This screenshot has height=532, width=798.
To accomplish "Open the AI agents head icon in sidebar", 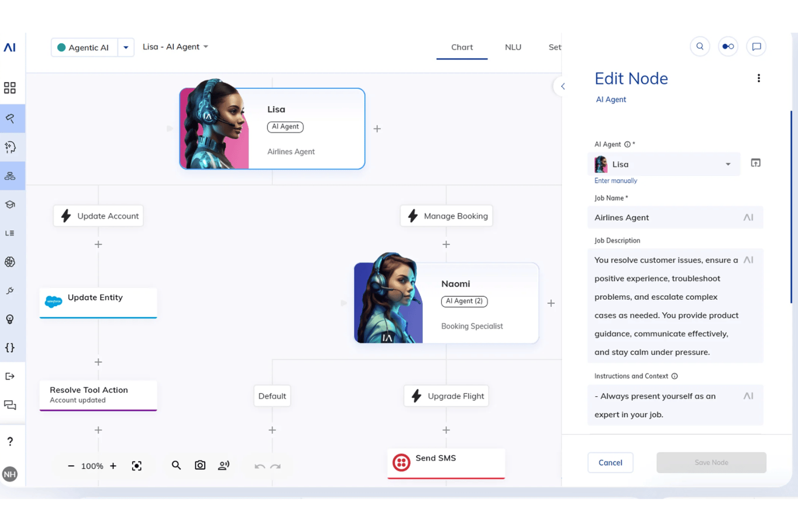I will pyautogui.click(x=10, y=147).
